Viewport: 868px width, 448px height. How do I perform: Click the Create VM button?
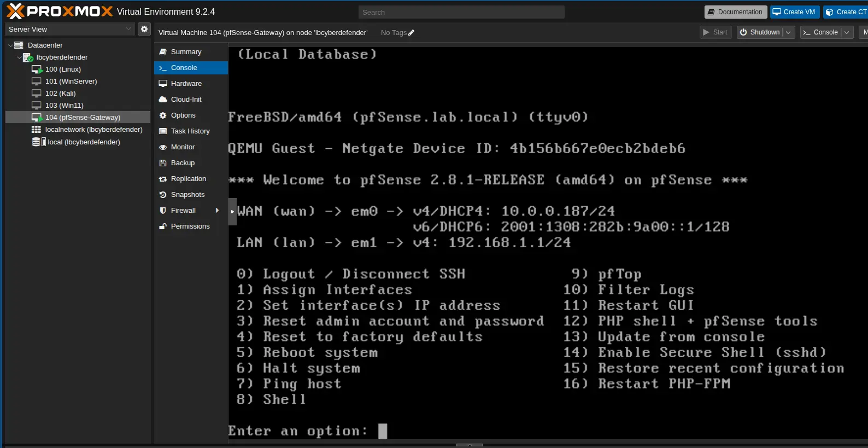coord(795,12)
